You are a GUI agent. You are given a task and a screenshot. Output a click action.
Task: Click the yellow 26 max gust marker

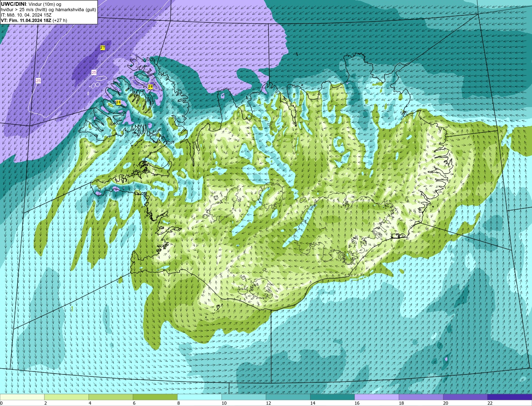(x=118, y=102)
